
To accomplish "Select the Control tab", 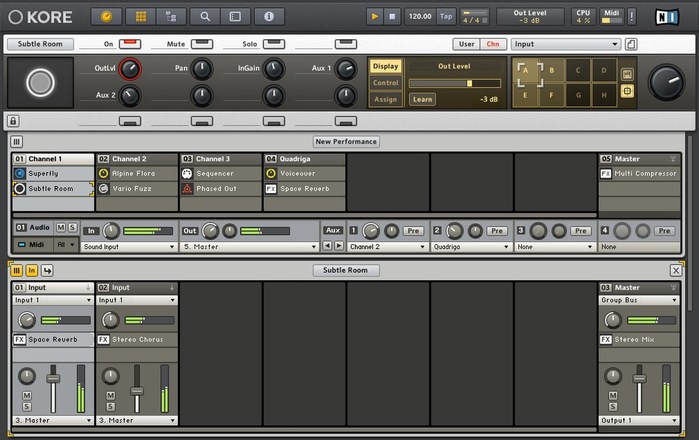I will [386, 83].
